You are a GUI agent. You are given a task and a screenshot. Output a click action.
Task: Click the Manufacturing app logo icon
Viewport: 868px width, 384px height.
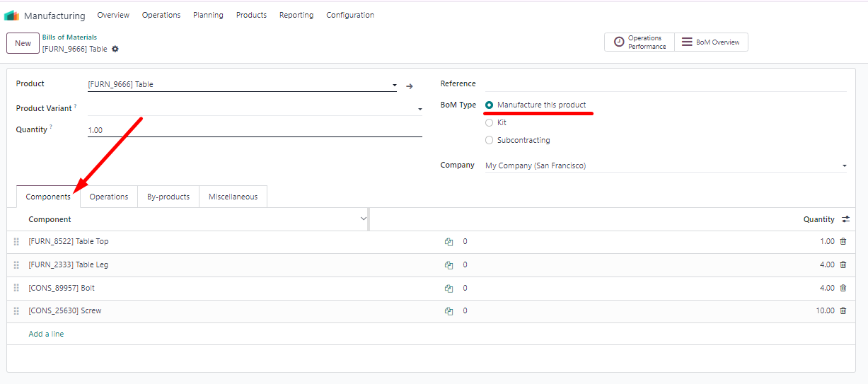(x=12, y=16)
